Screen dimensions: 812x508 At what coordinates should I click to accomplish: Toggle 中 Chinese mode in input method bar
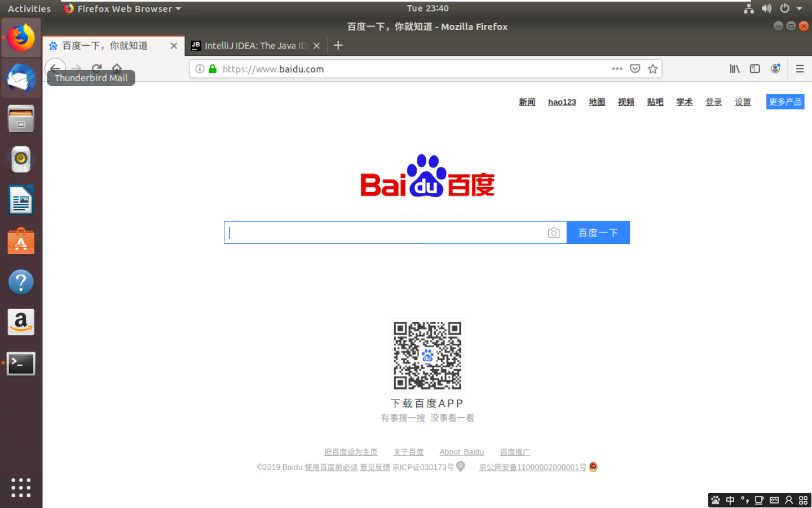click(730, 500)
